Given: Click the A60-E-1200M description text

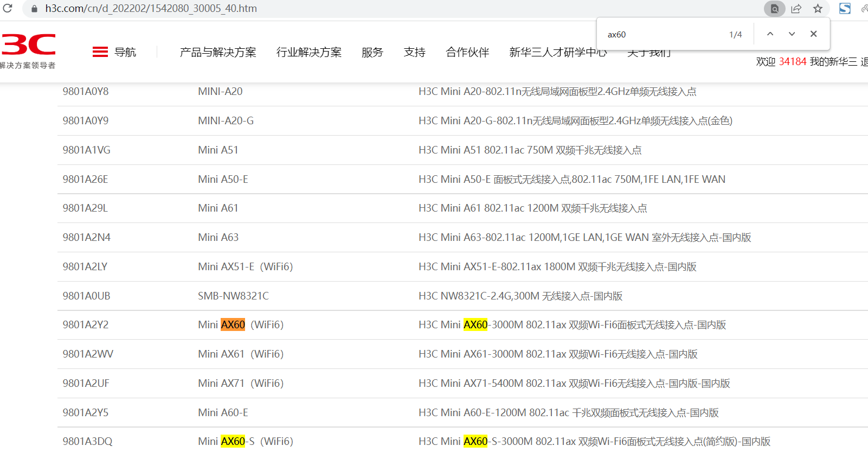Looking at the screenshot, I should coord(569,413).
